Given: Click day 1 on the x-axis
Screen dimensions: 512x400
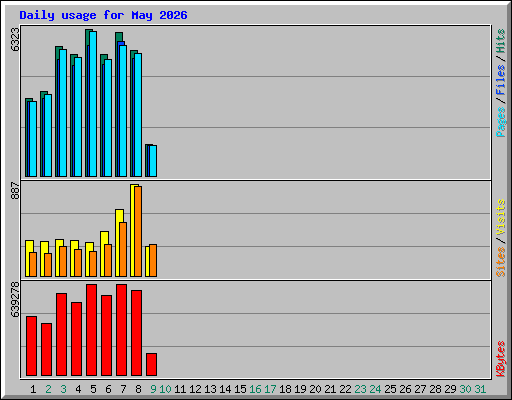Looking at the screenshot, I should 33,389.
